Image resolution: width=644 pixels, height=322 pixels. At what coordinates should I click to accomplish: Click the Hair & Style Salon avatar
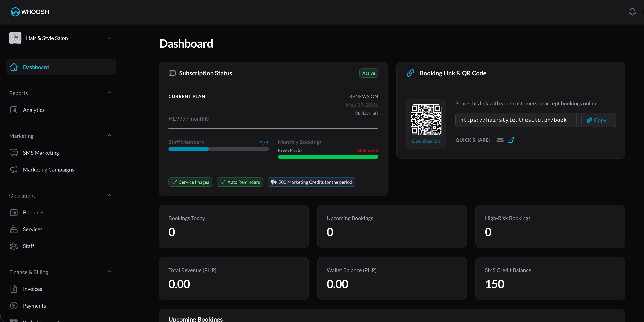15,38
